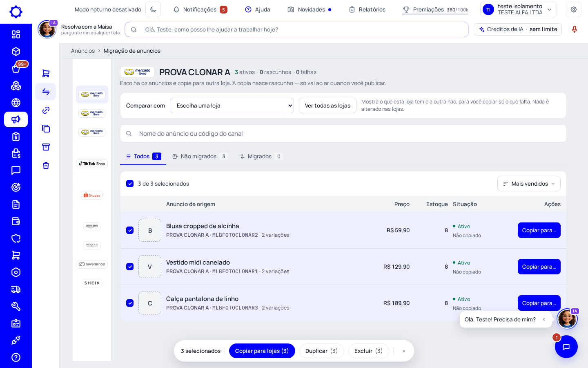Open the blue chat bubble button

point(566,347)
